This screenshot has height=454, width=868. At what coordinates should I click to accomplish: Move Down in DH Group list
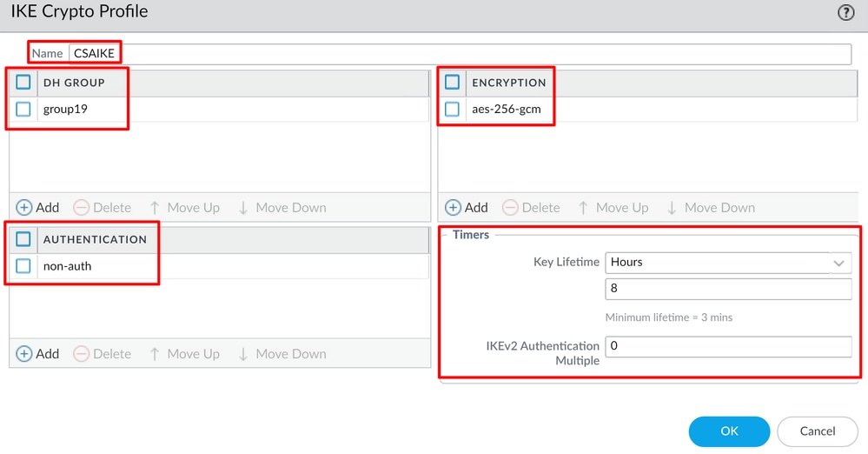click(282, 207)
